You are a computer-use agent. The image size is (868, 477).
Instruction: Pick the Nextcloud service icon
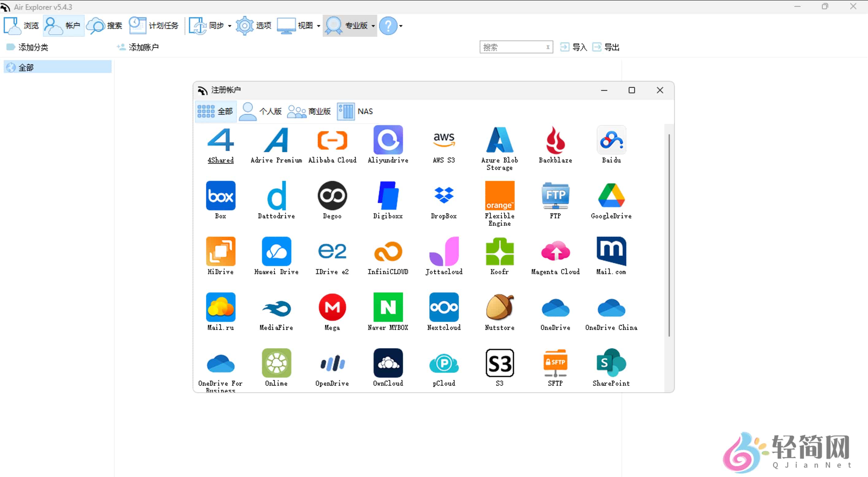pyautogui.click(x=444, y=311)
